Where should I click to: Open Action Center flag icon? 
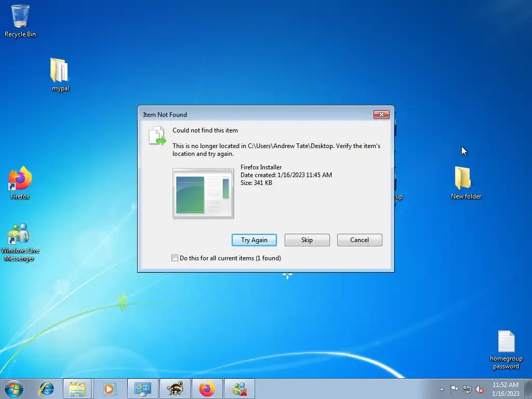click(x=454, y=389)
